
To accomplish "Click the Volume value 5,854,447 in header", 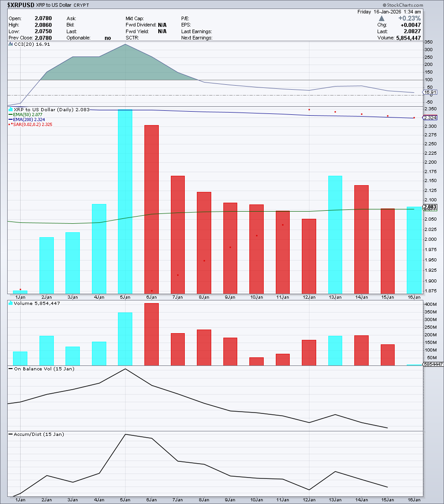I will 408,38.
